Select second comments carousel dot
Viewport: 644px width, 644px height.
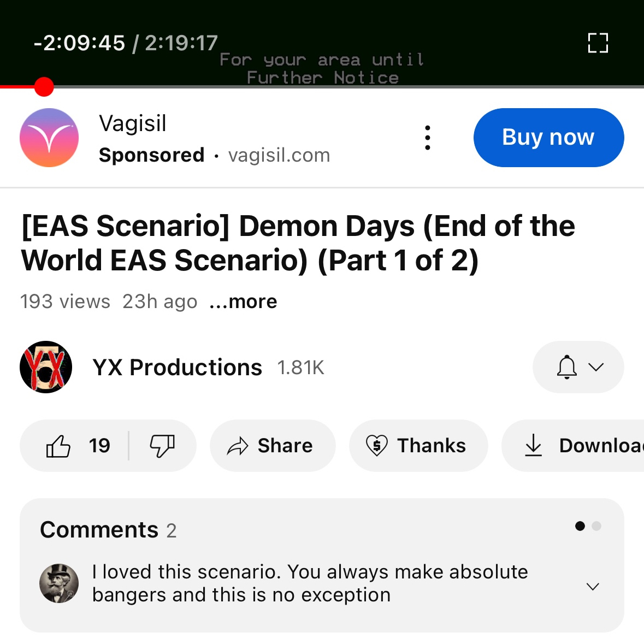point(596,526)
